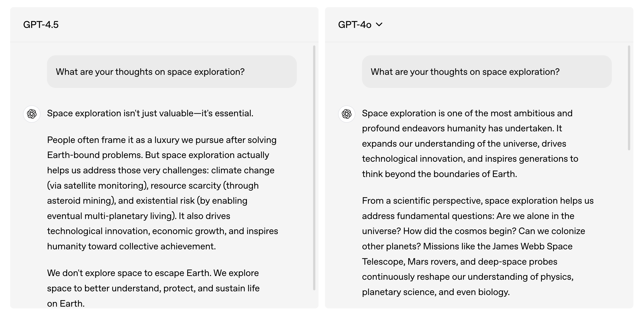Viewport: 644px width, 317px height.
Task: Click the ChatGPT logo avatar in GPT-4.5 panel
Action: (32, 114)
